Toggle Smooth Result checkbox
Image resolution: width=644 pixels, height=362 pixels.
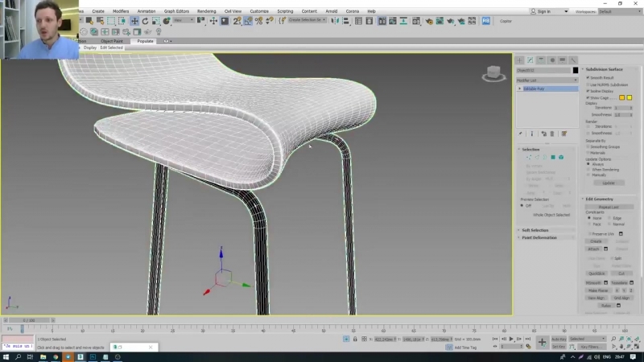pyautogui.click(x=588, y=77)
